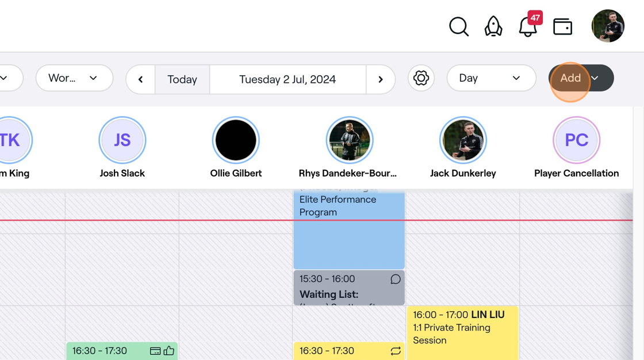Click thumbs-up icon on green 16:30 event
The height and width of the screenshot is (360, 644).
tap(169, 351)
